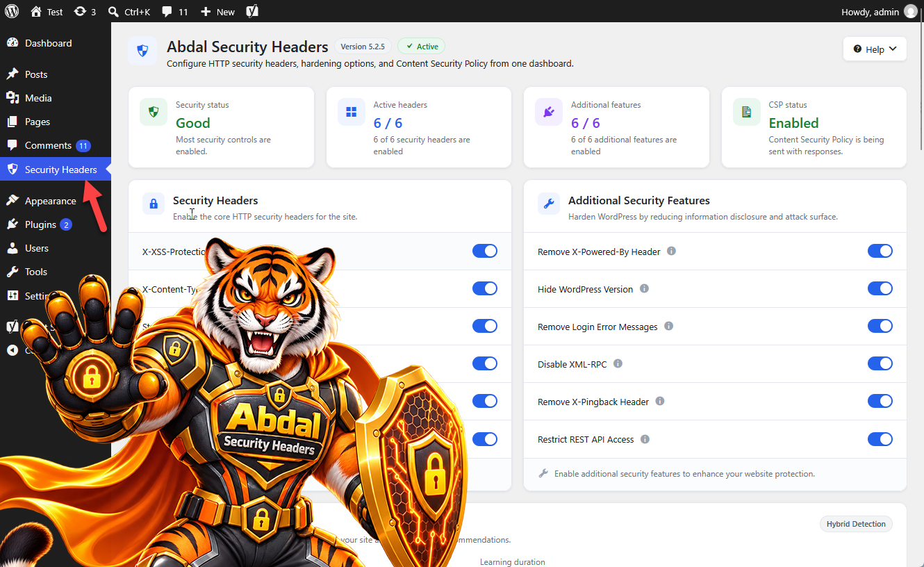
Task: Click the green shield Security status icon
Action: pyautogui.click(x=154, y=112)
